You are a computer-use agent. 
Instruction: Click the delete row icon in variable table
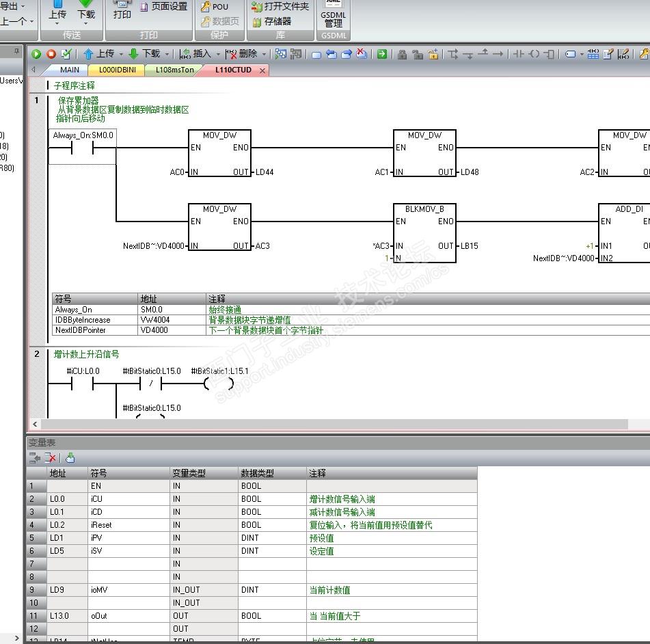(x=50, y=458)
